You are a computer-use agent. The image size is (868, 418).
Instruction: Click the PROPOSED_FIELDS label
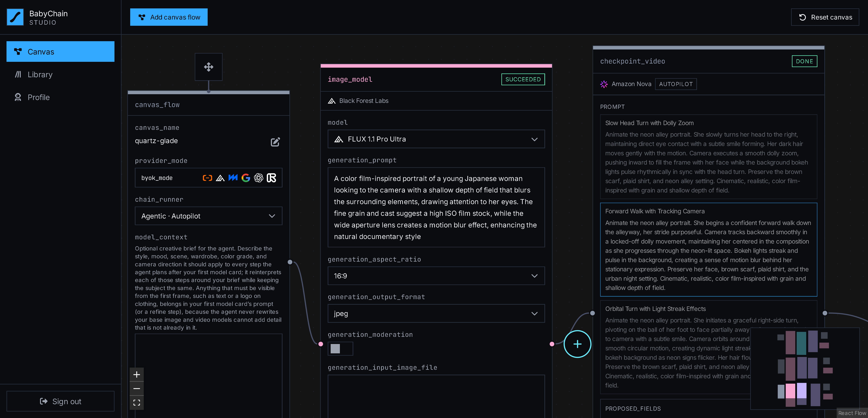[633, 409]
